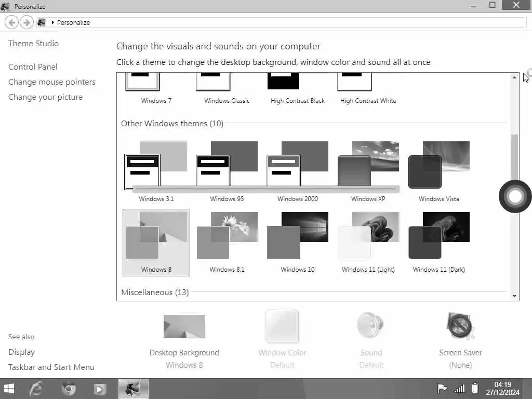Click the Personalize address bar icon
Screen dimensions: 532x399
pos(42,22)
